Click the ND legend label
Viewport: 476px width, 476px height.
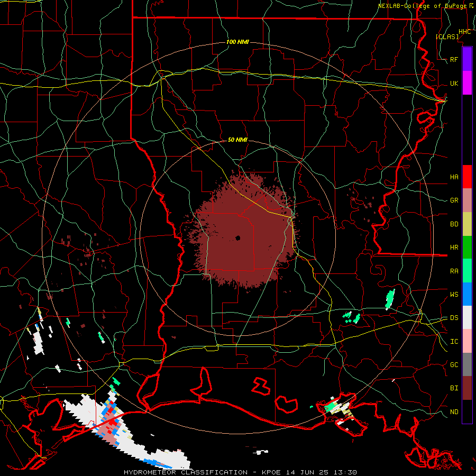pyautogui.click(x=454, y=412)
